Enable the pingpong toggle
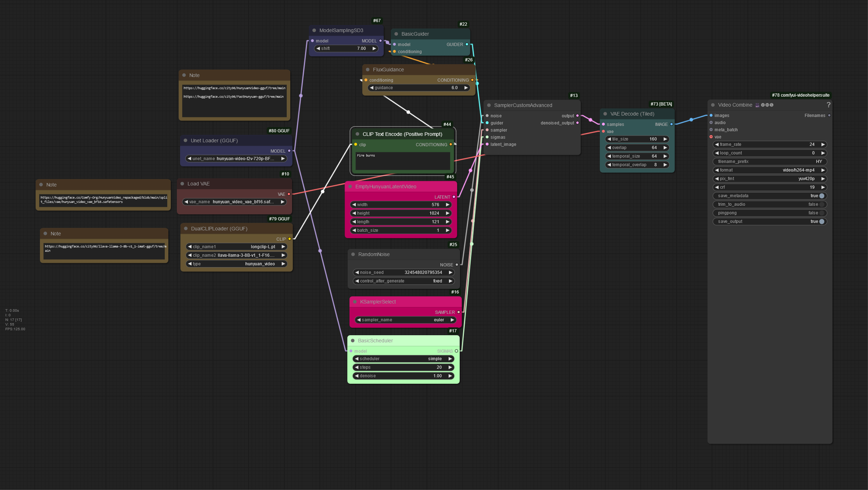 [821, 213]
